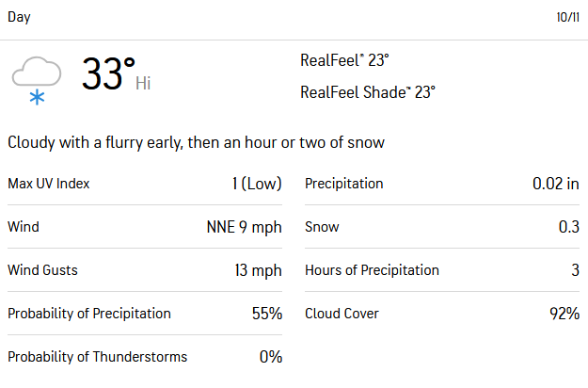
Task: Click the forecast description about flurry and snow
Action: [196, 142]
